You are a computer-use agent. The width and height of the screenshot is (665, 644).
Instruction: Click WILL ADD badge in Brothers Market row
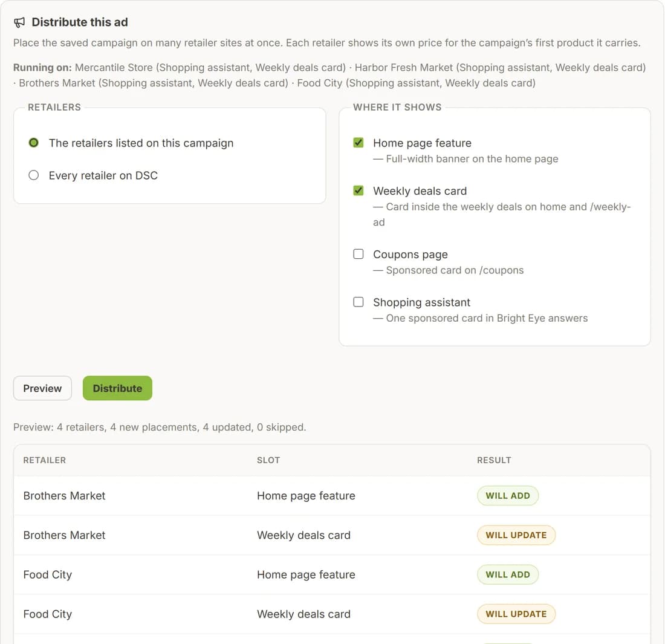(508, 496)
